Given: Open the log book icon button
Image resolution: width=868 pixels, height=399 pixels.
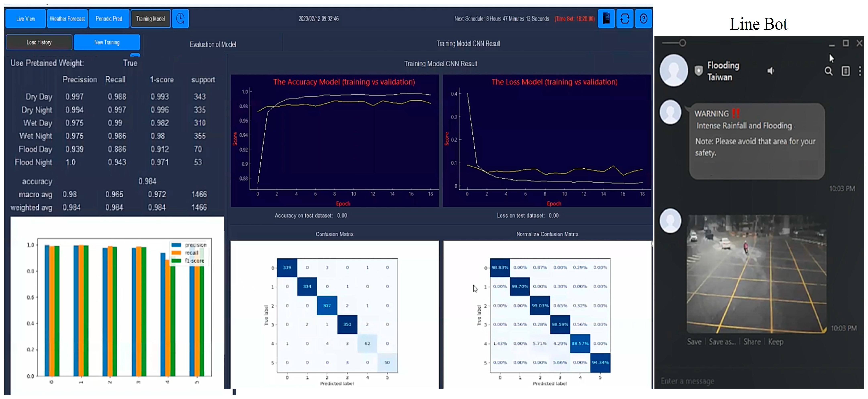Looking at the screenshot, I should coord(606,18).
